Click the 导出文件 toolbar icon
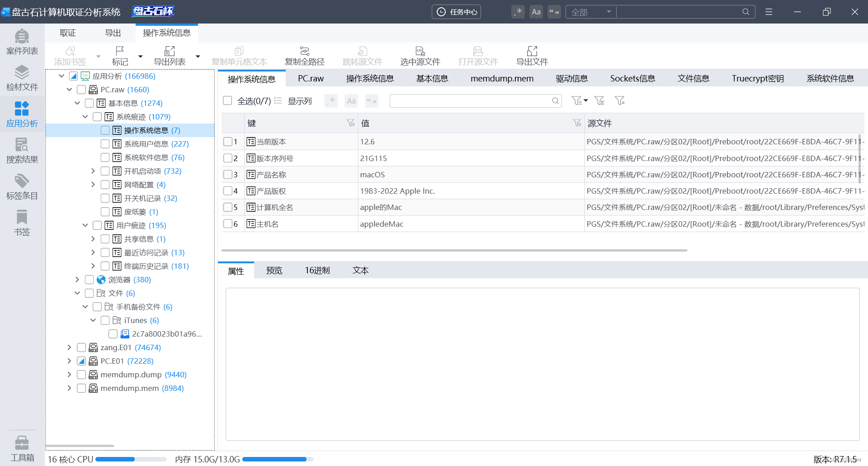868x466 pixels. [532, 51]
